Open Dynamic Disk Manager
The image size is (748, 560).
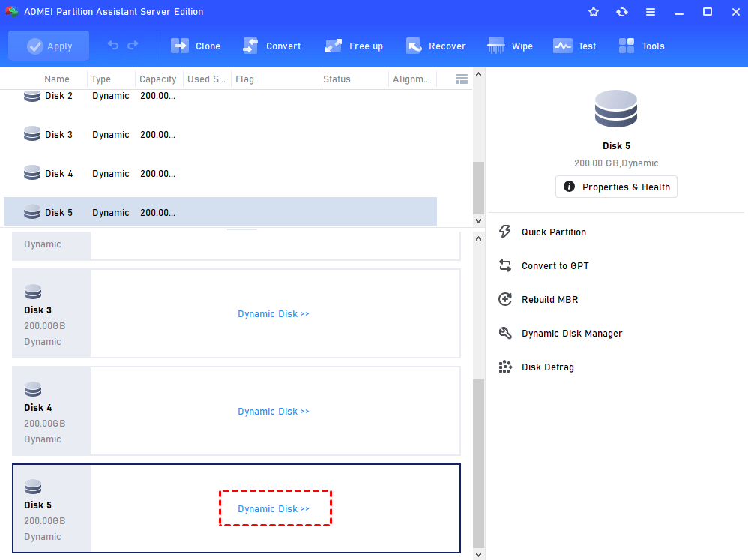(572, 334)
